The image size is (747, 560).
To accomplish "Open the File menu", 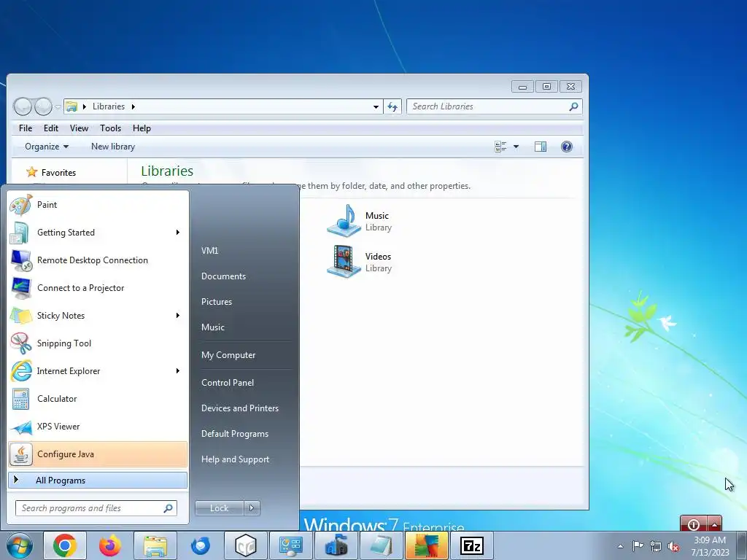I will coord(26,128).
